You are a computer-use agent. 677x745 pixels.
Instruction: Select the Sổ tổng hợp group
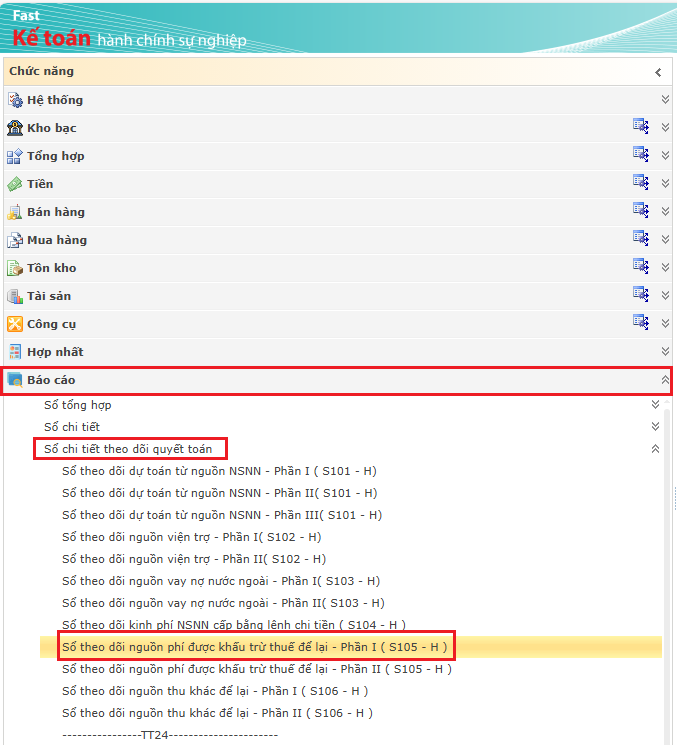[x=77, y=405]
